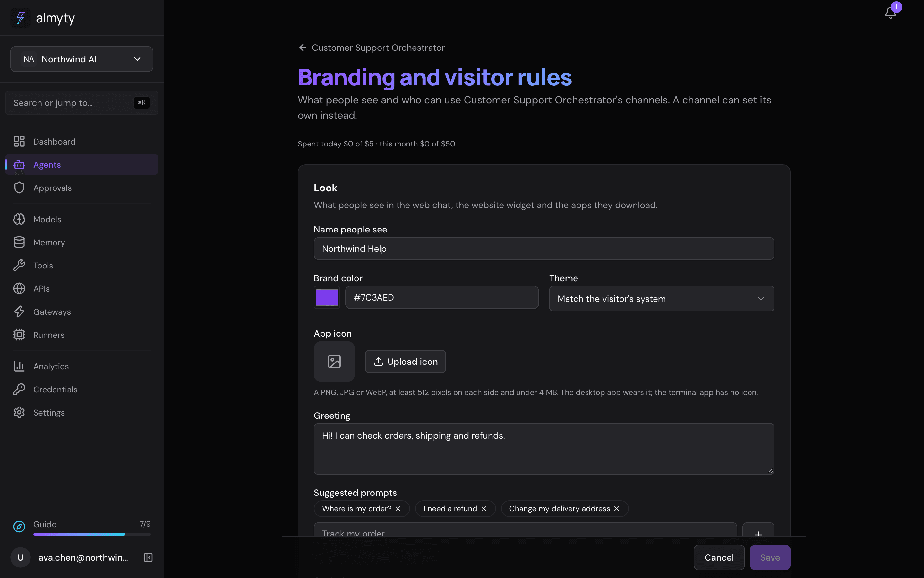Click the Dashboard grid icon
Image resolution: width=924 pixels, height=578 pixels.
(x=19, y=141)
